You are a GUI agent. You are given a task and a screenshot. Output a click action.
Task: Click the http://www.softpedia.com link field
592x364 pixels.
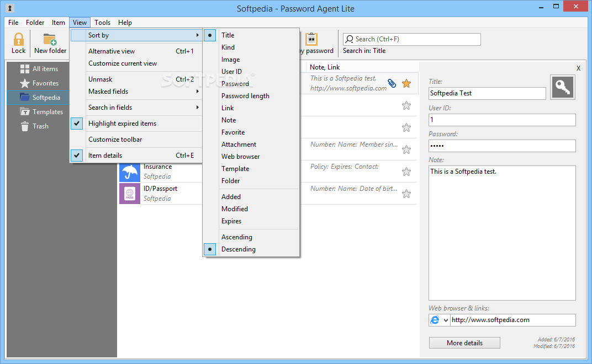pyautogui.click(x=512, y=320)
